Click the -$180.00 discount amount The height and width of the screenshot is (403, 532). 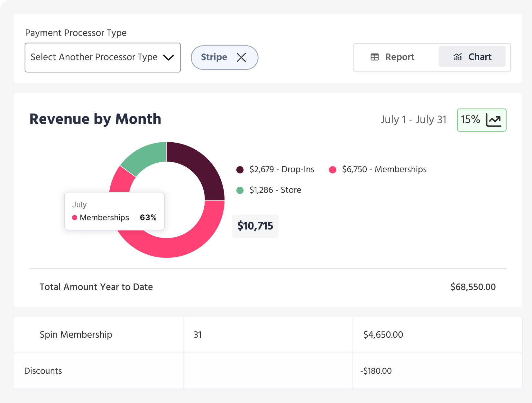[x=376, y=371]
